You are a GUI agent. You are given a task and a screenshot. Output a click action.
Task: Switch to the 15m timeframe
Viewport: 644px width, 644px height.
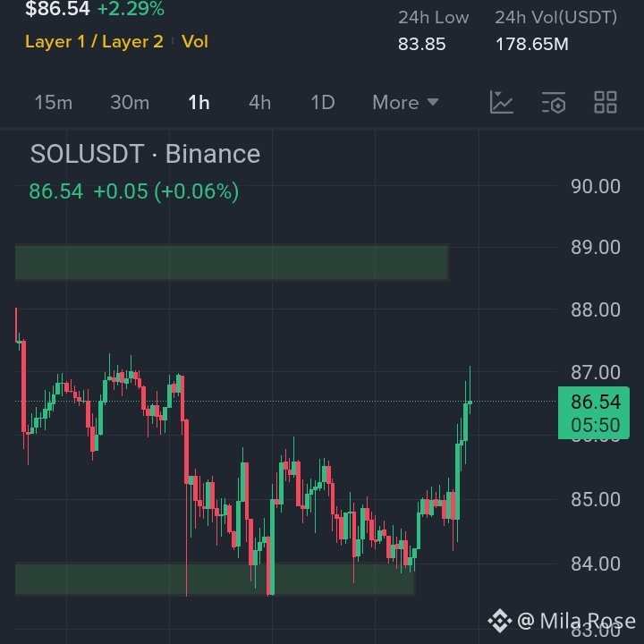click(54, 102)
